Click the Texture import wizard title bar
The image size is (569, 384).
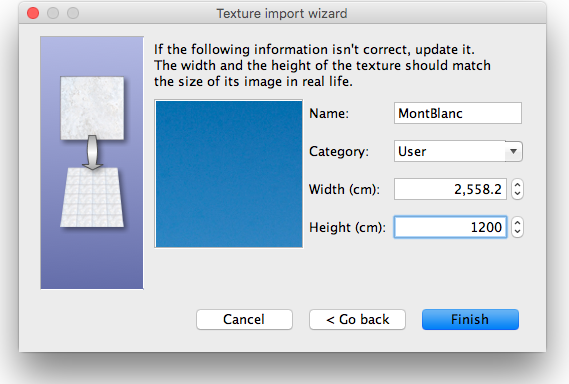click(x=282, y=13)
